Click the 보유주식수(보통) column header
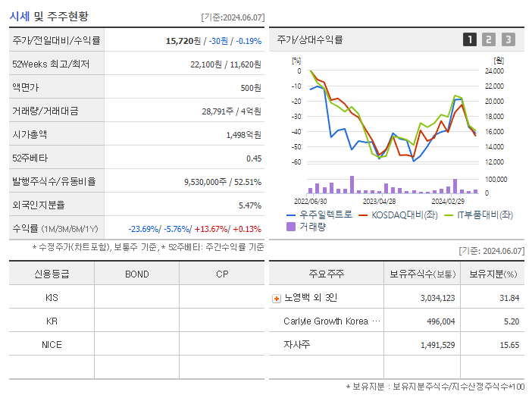Viewport: 532px width, 398px height. tap(422, 274)
